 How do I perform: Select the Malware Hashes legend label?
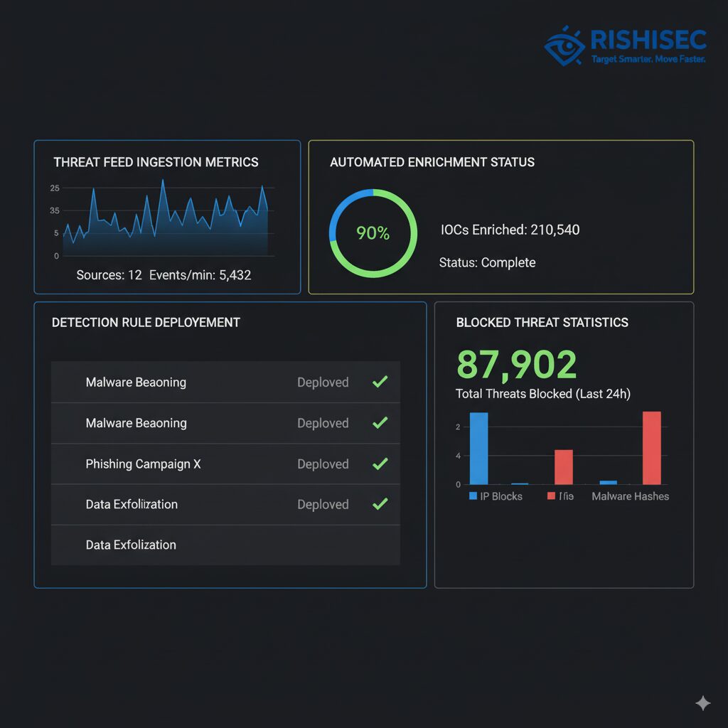pyautogui.click(x=630, y=496)
